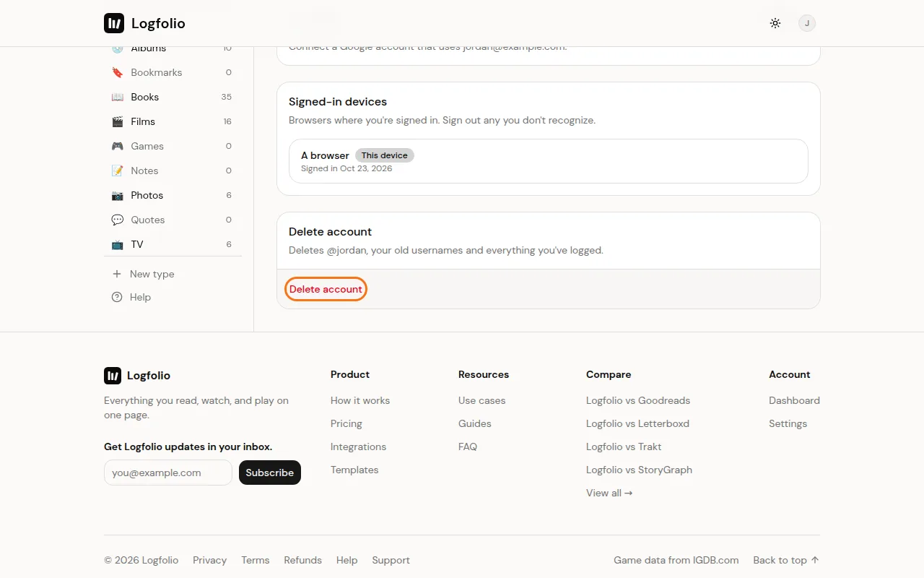The image size is (924, 578).
Task: Go to Films in the sidebar
Action: pos(173,121)
